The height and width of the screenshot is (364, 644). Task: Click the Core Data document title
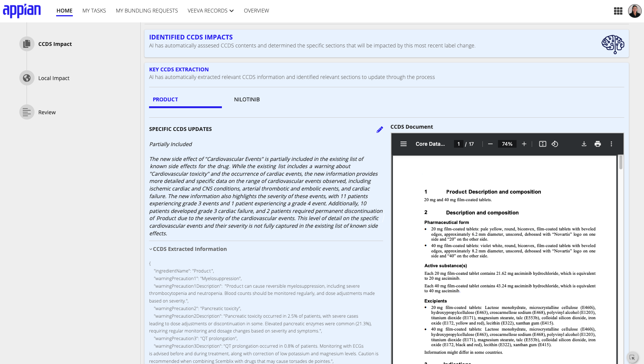coord(430,144)
